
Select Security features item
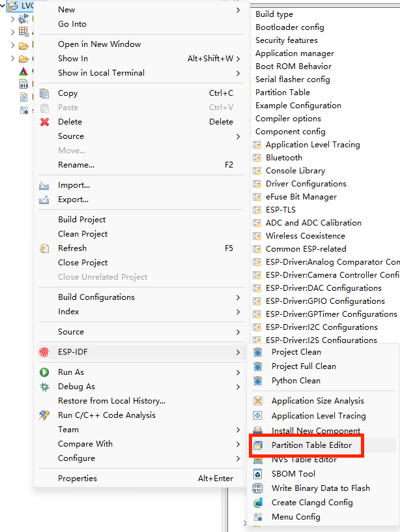(287, 40)
